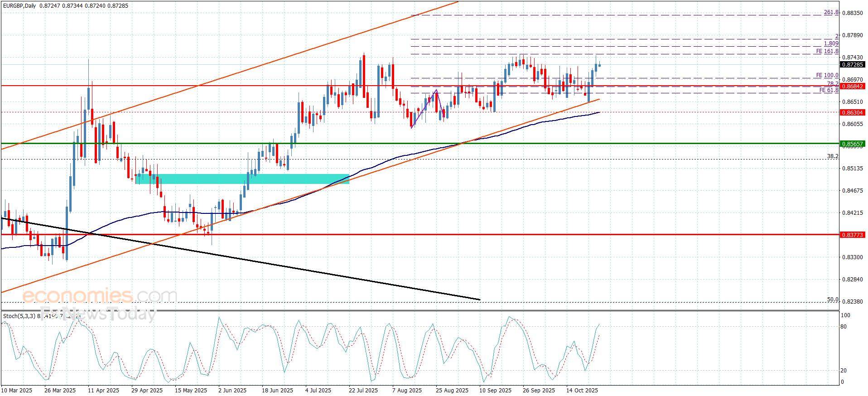Select the 50.0 retracement label
The height and width of the screenshot is (396, 868).
[832, 299]
